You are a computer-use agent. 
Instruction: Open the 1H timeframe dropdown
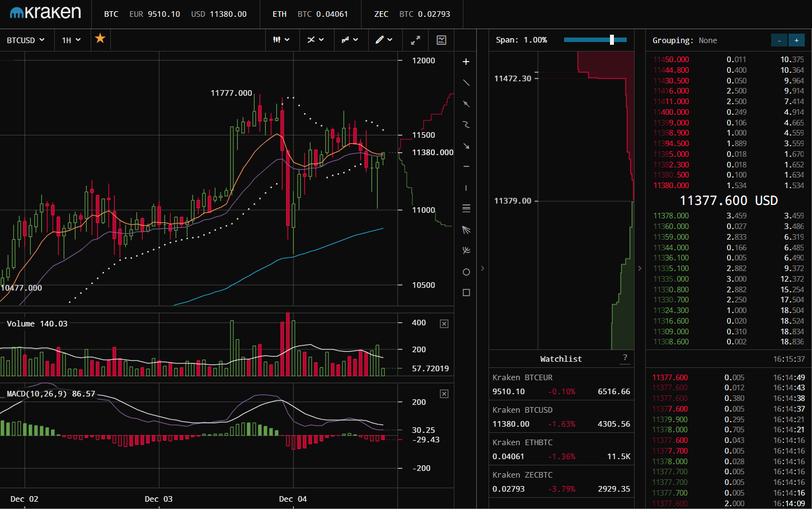pyautogui.click(x=71, y=40)
